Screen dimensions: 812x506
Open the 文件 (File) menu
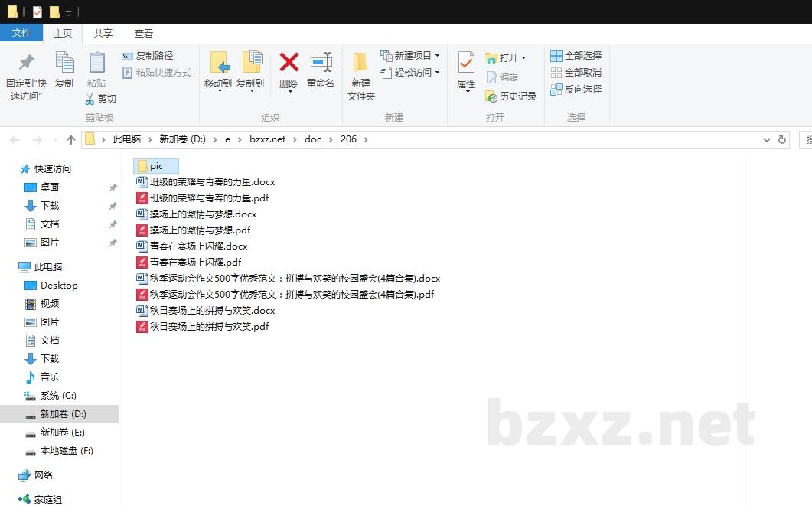click(22, 33)
